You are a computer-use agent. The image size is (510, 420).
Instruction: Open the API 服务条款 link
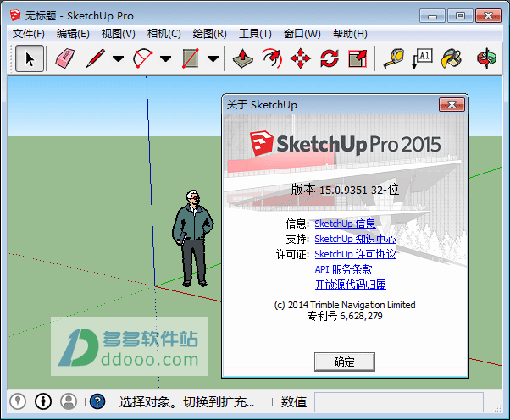[343, 269]
